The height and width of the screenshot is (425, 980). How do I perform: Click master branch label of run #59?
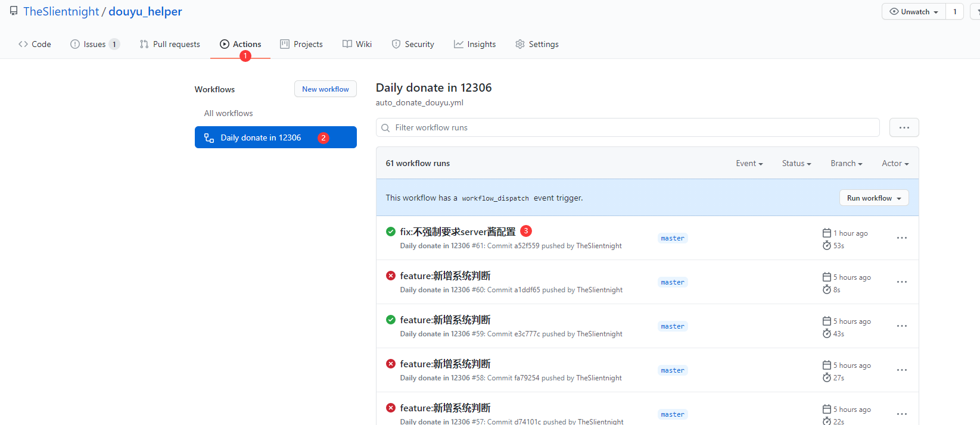(673, 326)
